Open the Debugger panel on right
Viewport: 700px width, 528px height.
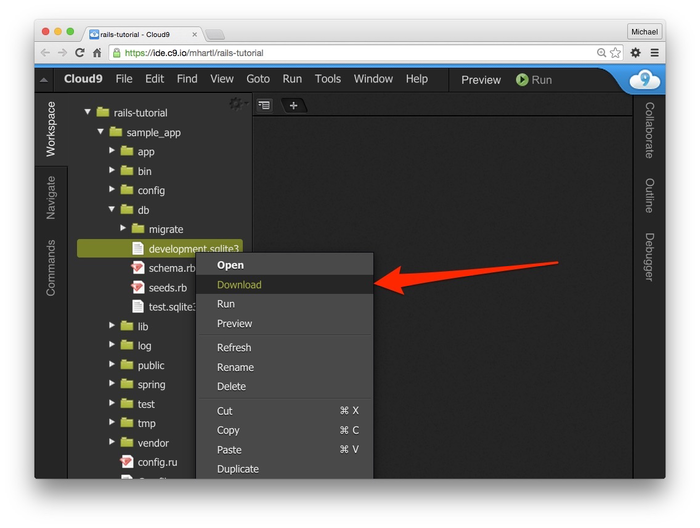click(x=649, y=257)
